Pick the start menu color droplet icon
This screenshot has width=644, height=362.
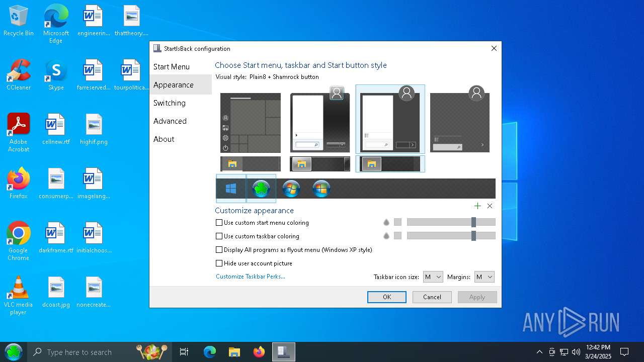tap(386, 222)
